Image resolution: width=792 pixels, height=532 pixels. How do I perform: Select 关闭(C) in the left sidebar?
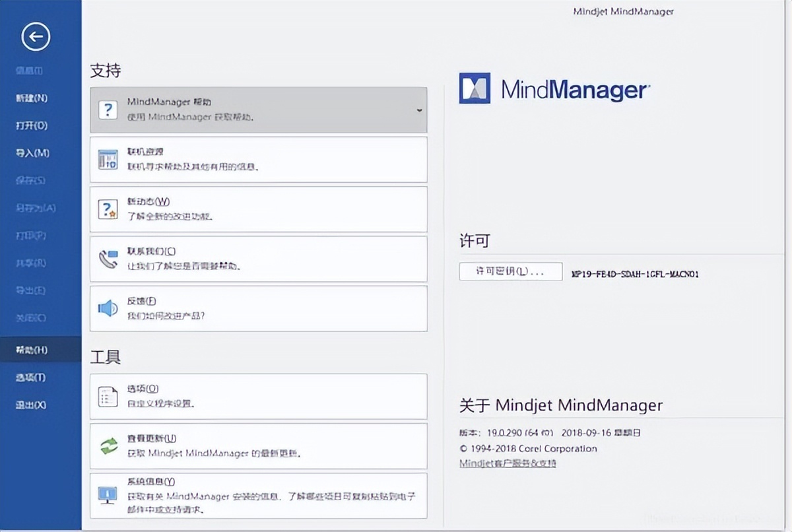[31, 318]
